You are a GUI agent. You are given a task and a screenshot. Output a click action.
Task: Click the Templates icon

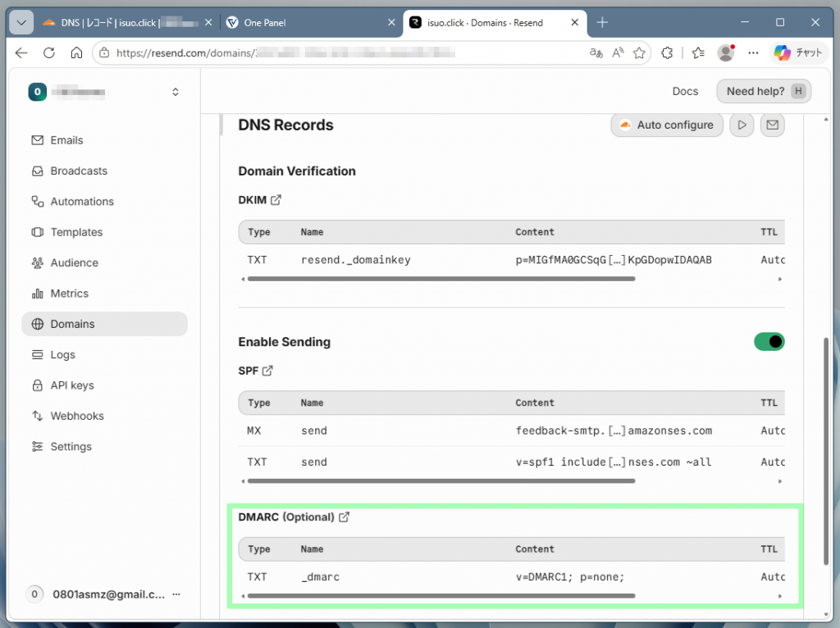(x=38, y=232)
